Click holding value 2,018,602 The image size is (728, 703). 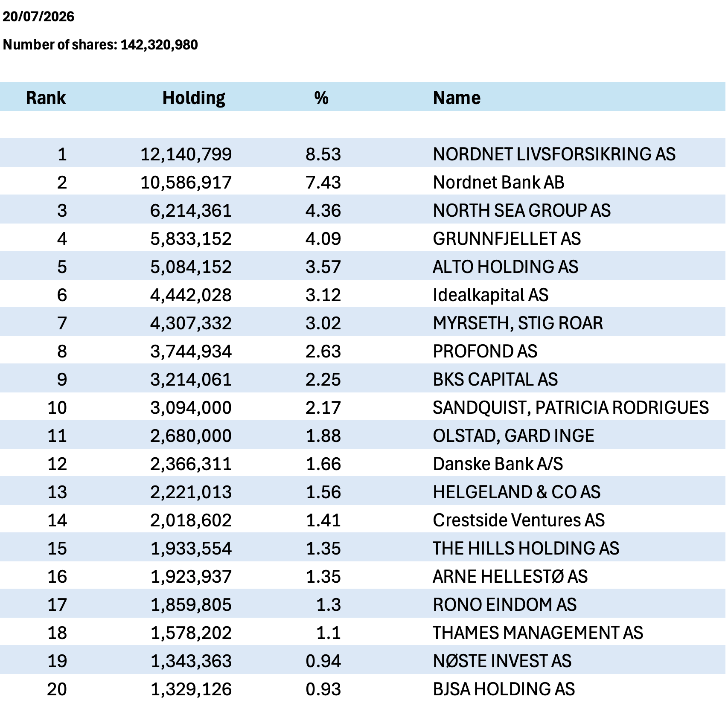coord(191,520)
